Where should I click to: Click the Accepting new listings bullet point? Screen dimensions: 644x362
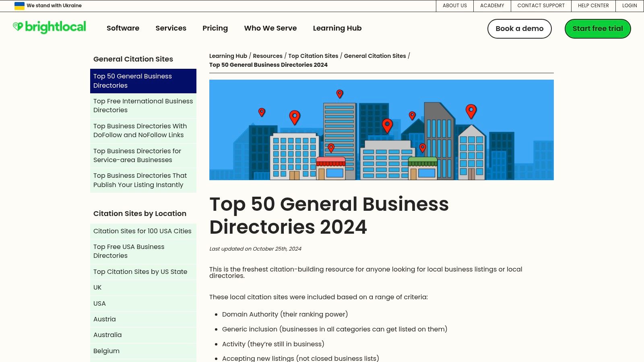(300, 358)
